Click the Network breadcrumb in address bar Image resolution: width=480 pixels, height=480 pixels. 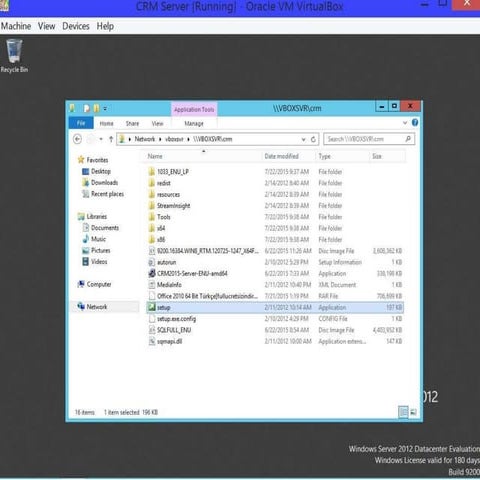point(145,139)
